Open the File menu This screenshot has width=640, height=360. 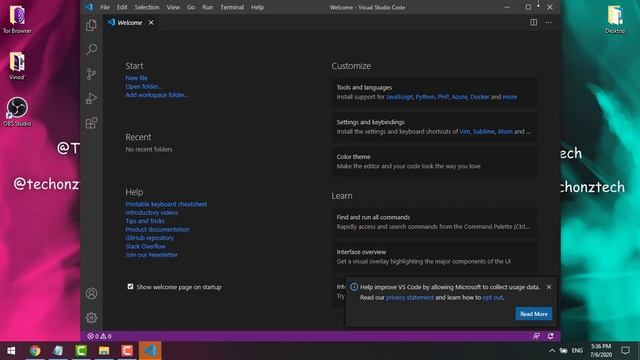(105, 7)
